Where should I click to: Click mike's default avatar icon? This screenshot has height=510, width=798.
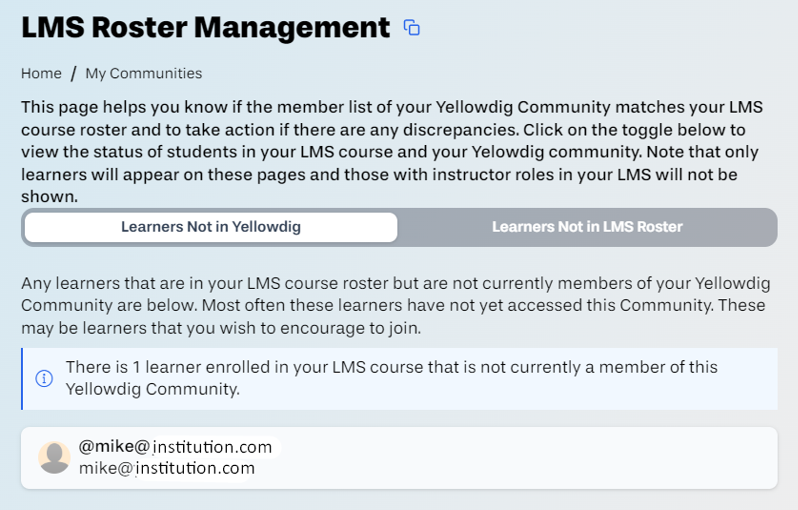tap(54, 457)
